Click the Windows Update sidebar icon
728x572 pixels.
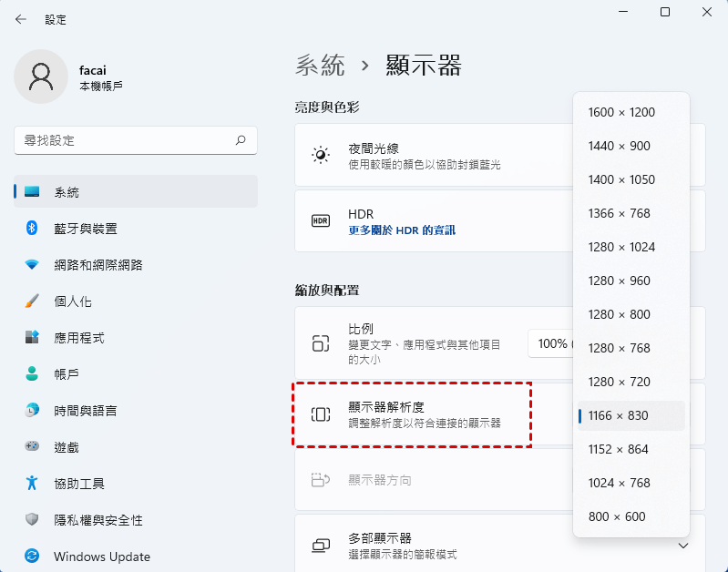(x=32, y=557)
